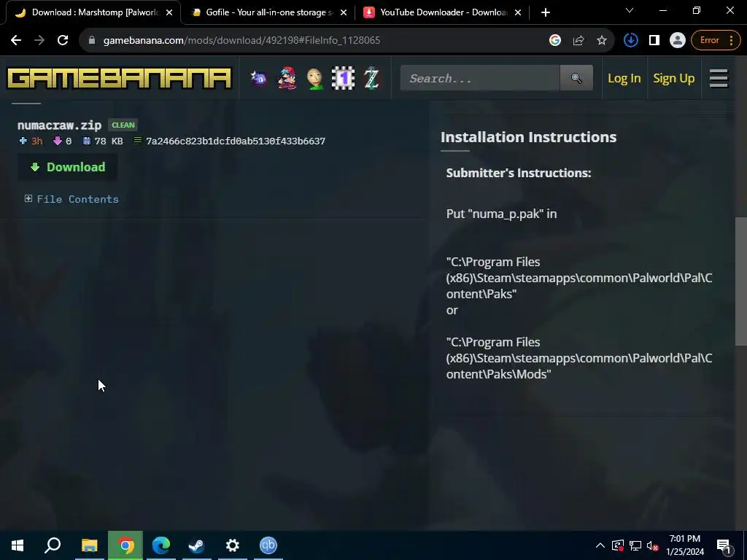Submit search with magnifier button
Image resolution: width=747 pixels, height=560 pixels.
click(576, 78)
